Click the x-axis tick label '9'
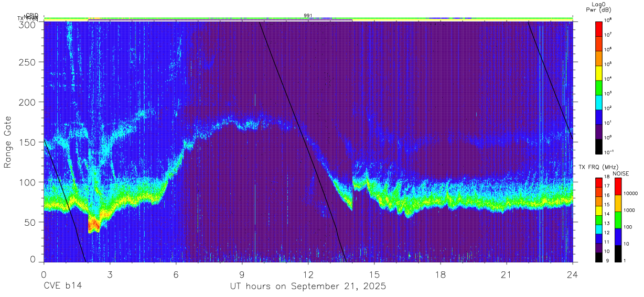Screen dimensions: 644x297 point(242,274)
